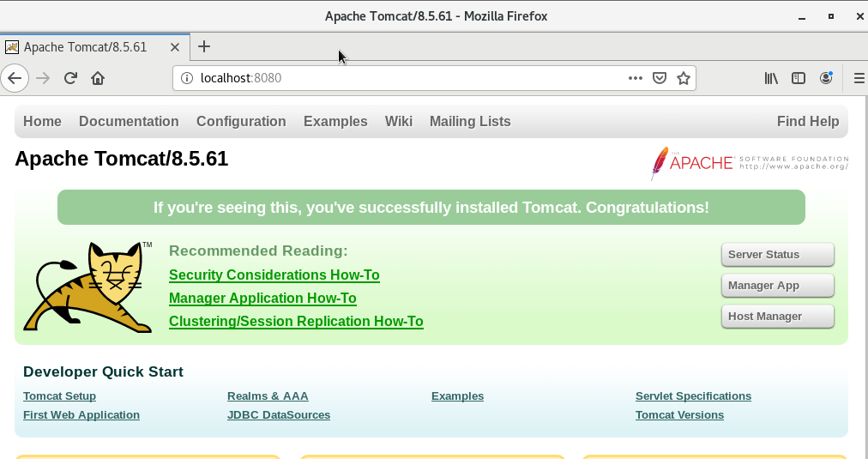The image size is (868, 459).
Task: Open Documentation in Tomcat navigation bar
Action: [x=129, y=121]
